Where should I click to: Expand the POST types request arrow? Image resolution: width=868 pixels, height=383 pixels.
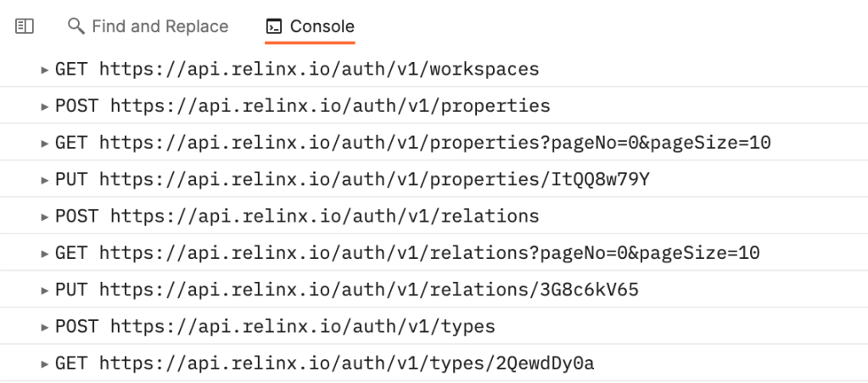click(x=45, y=327)
